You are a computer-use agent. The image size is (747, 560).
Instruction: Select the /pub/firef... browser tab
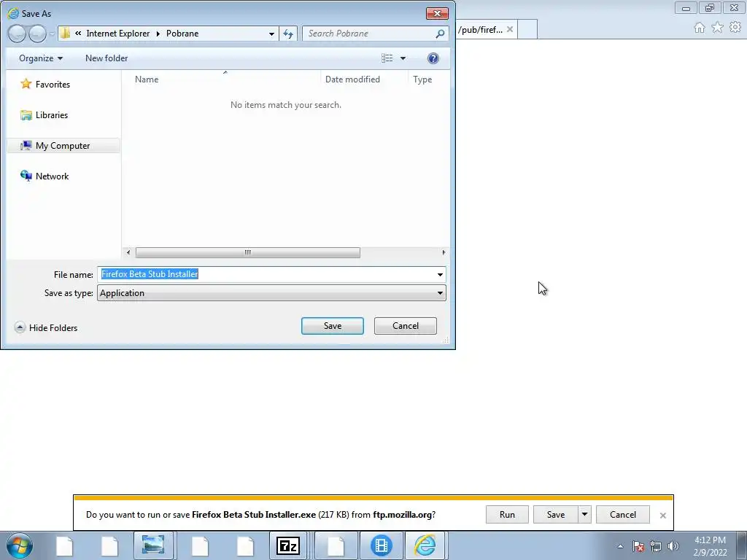[480, 29]
